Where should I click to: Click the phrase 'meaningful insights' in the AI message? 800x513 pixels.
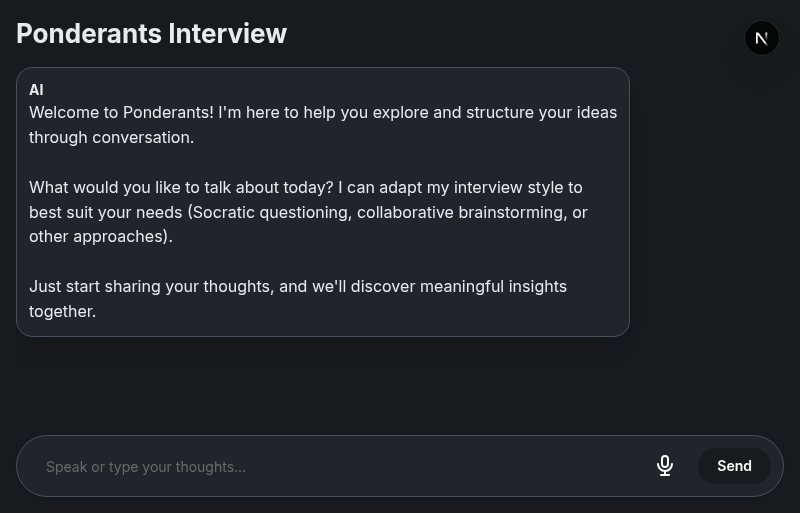(493, 286)
